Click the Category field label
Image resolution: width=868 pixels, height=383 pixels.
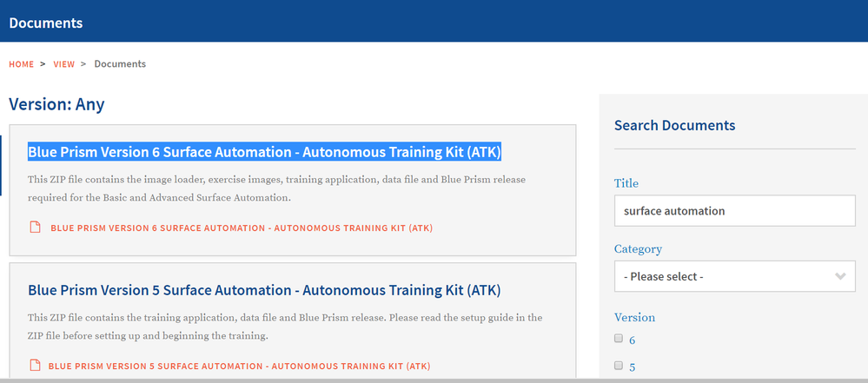tap(638, 249)
